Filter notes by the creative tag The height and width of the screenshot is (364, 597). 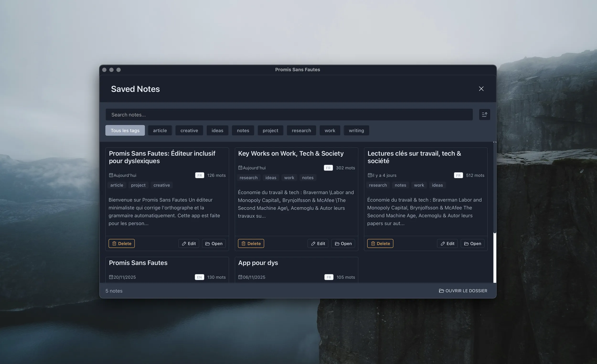pyautogui.click(x=189, y=130)
